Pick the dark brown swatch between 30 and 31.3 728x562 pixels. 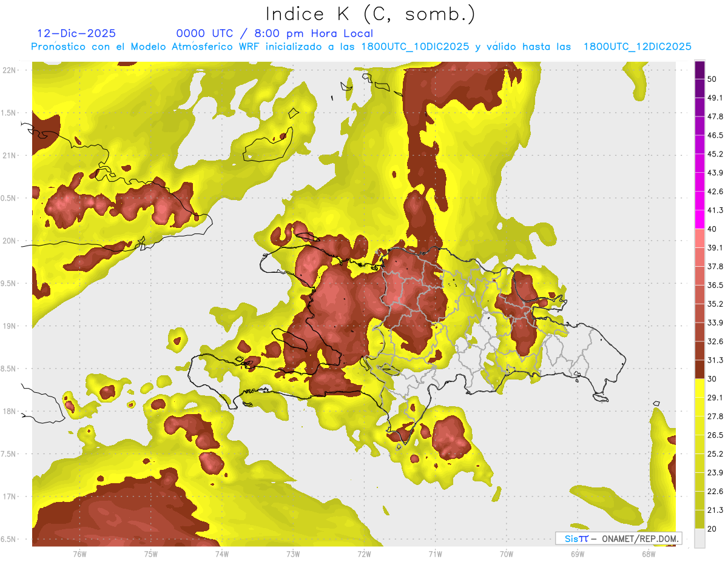click(x=700, y=369)
